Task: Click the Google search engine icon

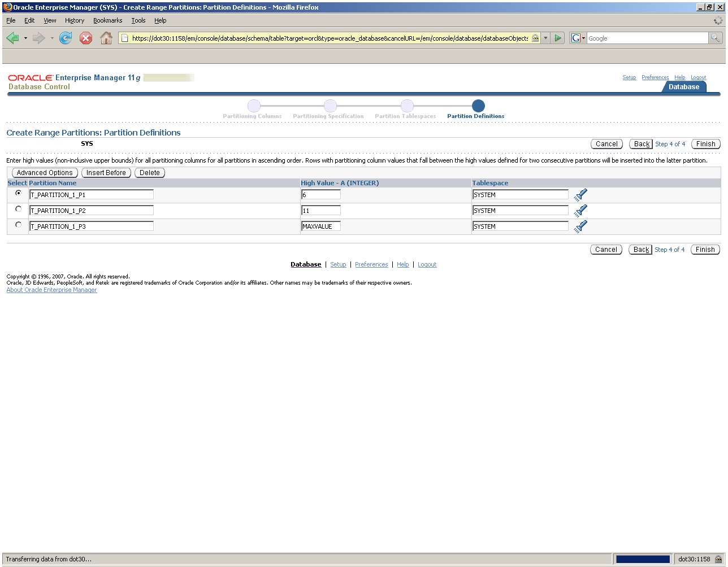Action: [576, 38]
